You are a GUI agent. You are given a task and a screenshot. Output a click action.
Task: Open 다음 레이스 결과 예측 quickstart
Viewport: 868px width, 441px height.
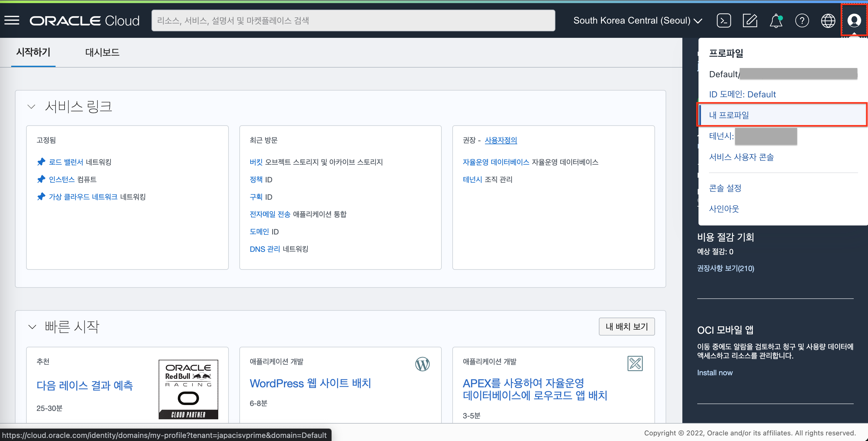click(84, 385)
